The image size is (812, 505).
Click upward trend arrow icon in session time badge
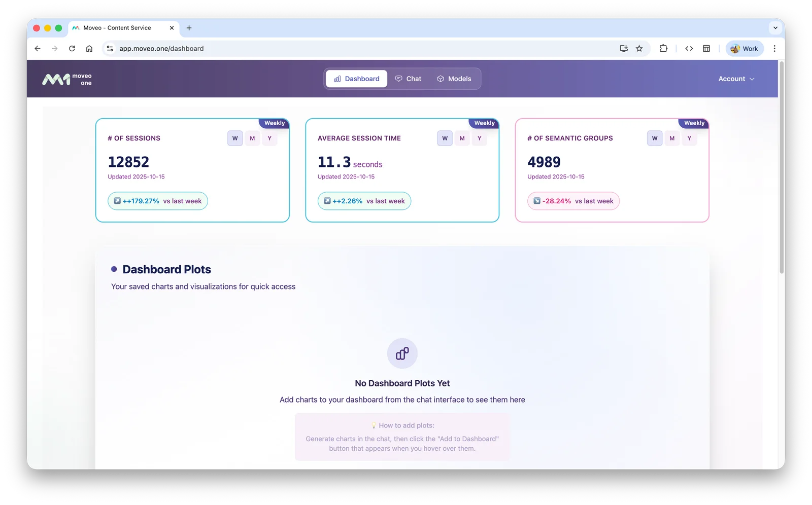[x=327, y=201]
